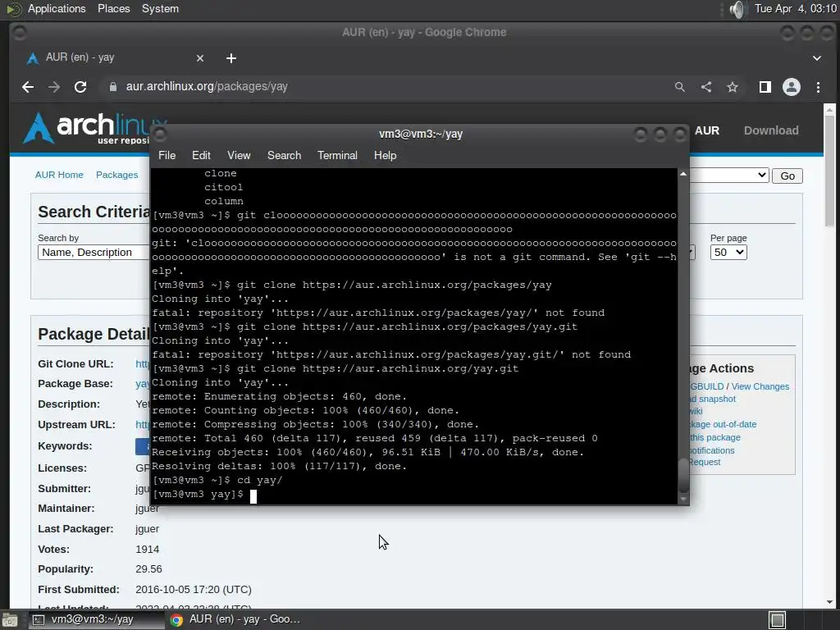Screen dimensions: 840x630
Task: Open the dropdown next to Go button
Action: point(729,176)
